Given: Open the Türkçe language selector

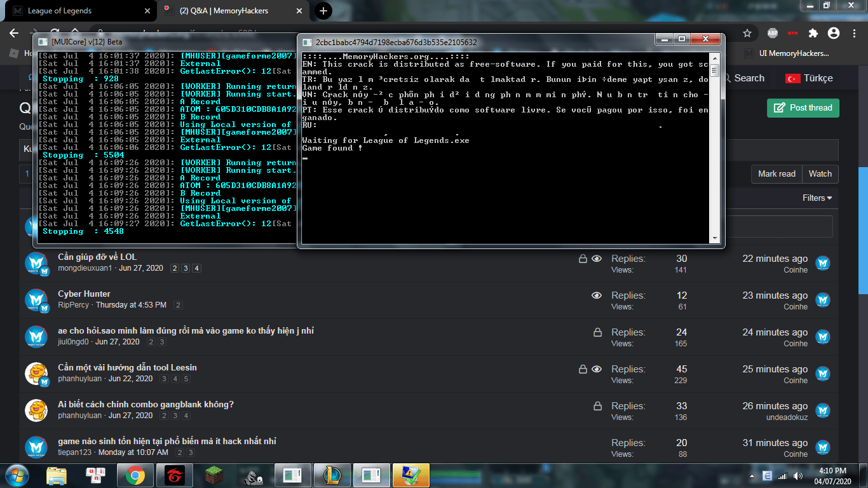Looking at the screenshot, I should tap(809, 78).
